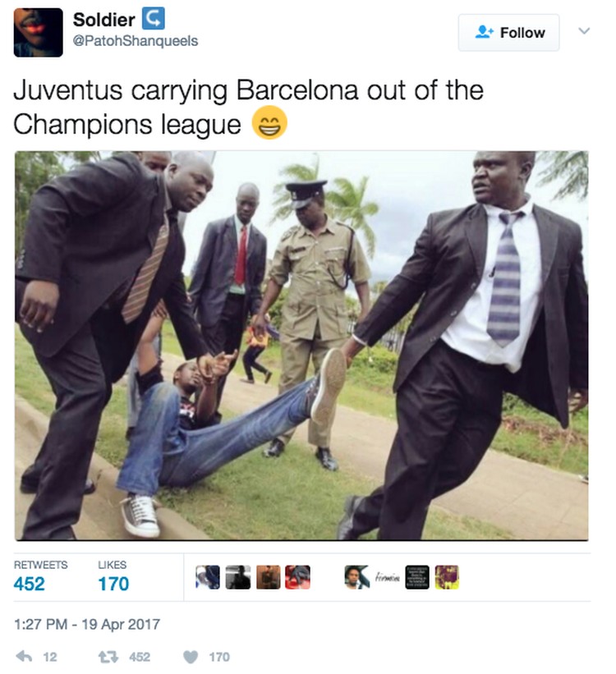Open the last yellow liker avatar
The width and height of the screenshot is (616, 674).
tap(447, 577)
